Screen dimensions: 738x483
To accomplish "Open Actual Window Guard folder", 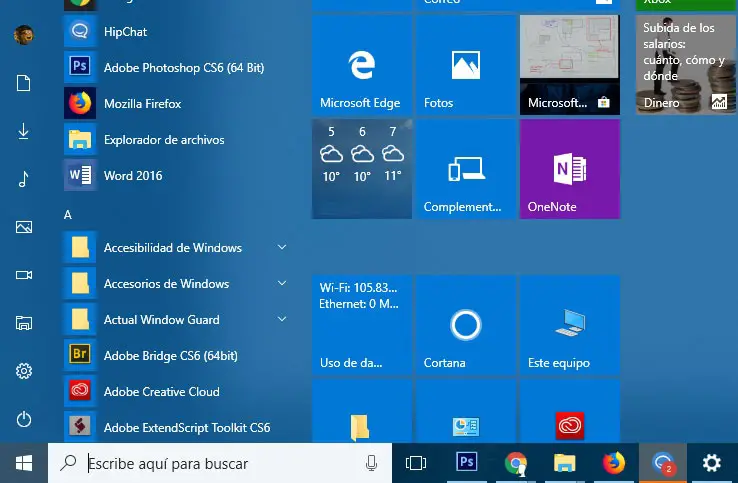I will (176, 320).
